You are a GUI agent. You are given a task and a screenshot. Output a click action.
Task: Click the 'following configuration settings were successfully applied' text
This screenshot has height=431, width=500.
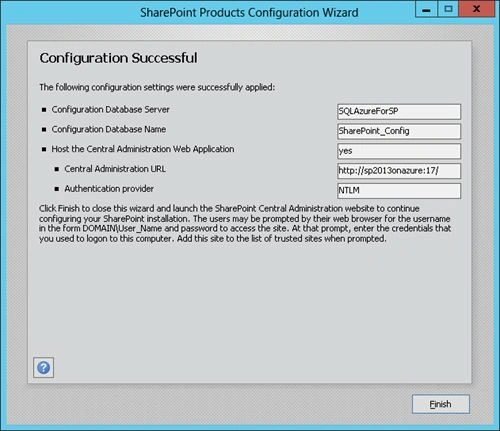157,87
